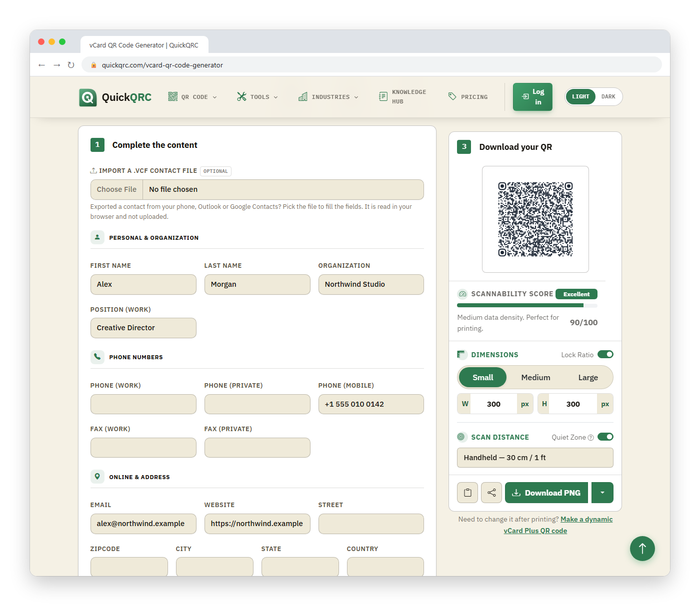Click the import upload icon beside .VCF label
The image size is (700, 606).
(x=93, y=171)
